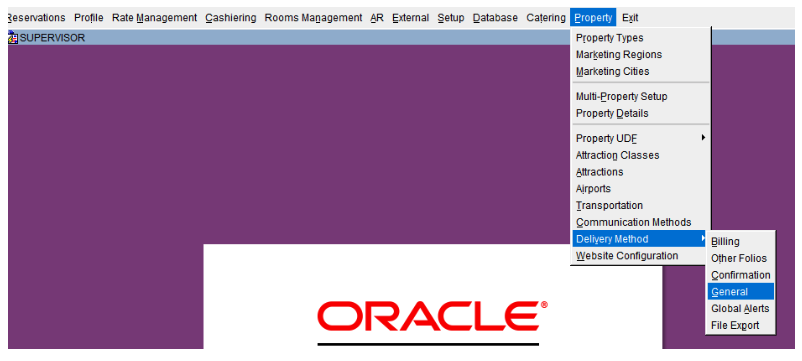Click the Oracle logo

433,316
